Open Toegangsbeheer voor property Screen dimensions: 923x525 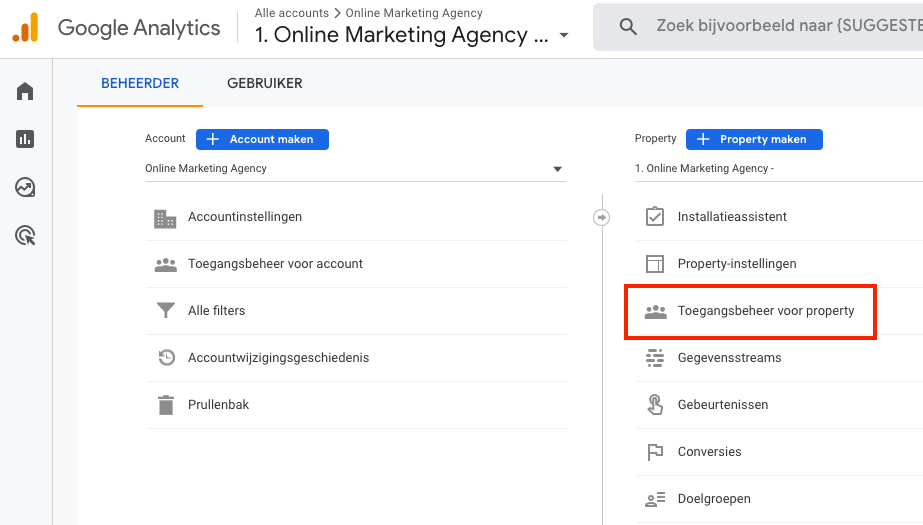tap(765, 311)
